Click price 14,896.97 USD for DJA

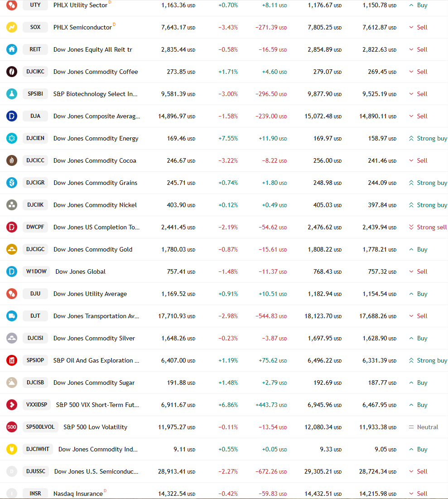tap(177, 116)
